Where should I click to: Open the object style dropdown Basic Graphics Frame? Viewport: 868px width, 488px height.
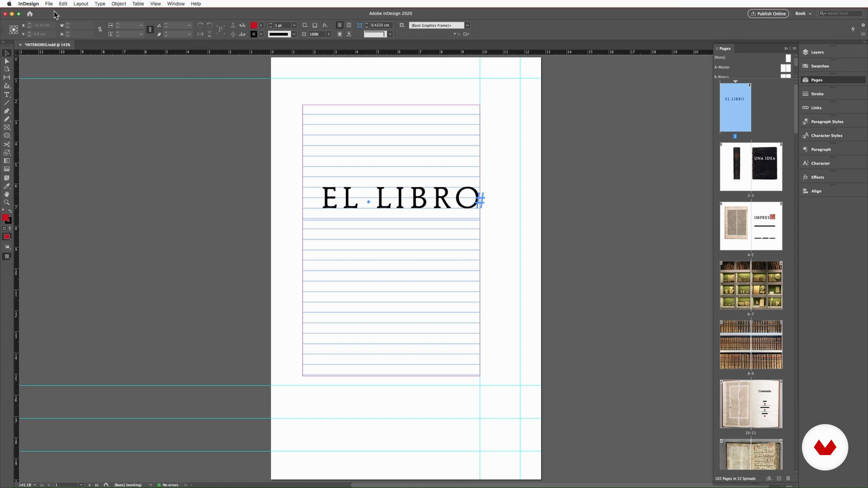[467, 25]
